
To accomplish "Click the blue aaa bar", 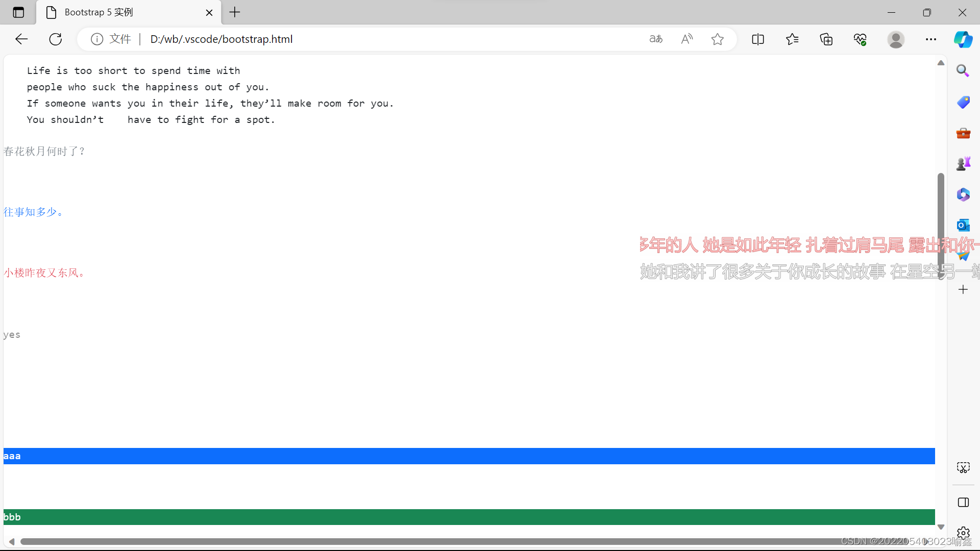I will coord(469,456).
